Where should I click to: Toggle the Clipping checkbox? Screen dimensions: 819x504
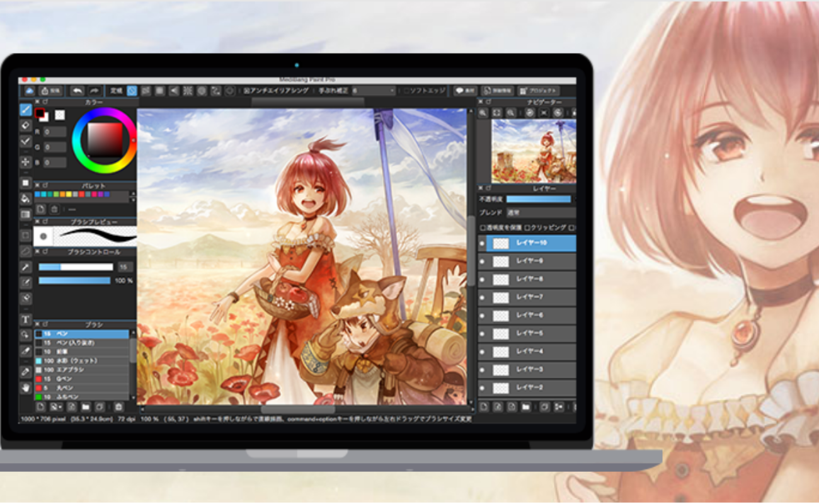[527, 227]
